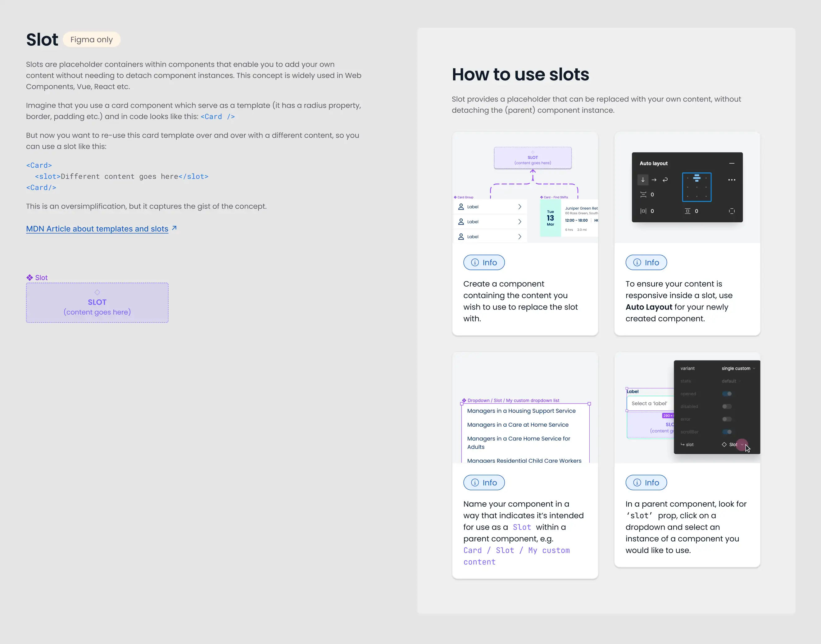Screen dimensions: 821x644
Task: Adjust the spacing value stepper set to 0
Action: pyautogui.click(x=652, y=194)
